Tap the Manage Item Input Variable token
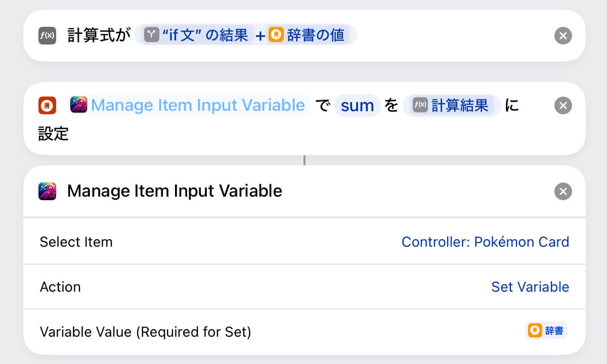This screenshot has height=364, width=607. tap(188, 105)
